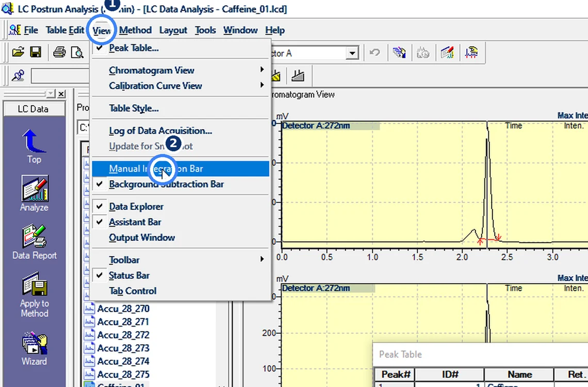
Task: Click the greyed-out flame icon in toolbar
Action: [423, 53]
